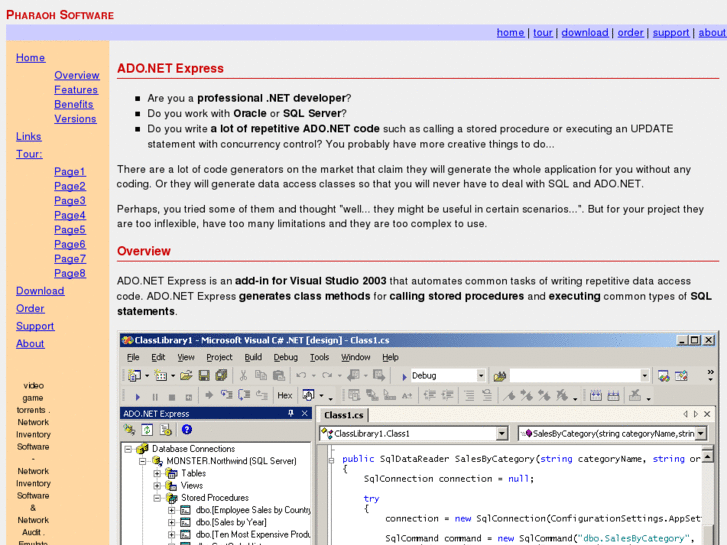Click the refresh icon in ADO.NET Express panel
Viewport: 727px width, 545px height.
tap(147, 430)
